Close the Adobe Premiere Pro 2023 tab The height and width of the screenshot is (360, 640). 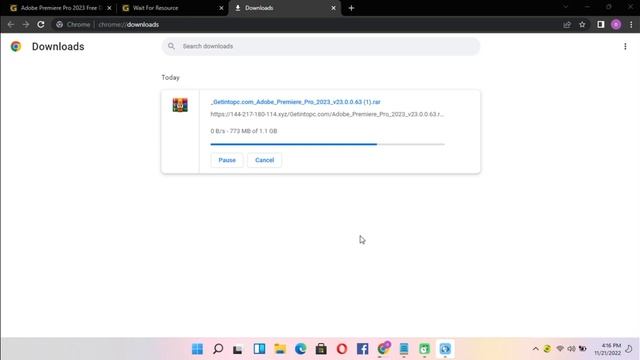109,8
